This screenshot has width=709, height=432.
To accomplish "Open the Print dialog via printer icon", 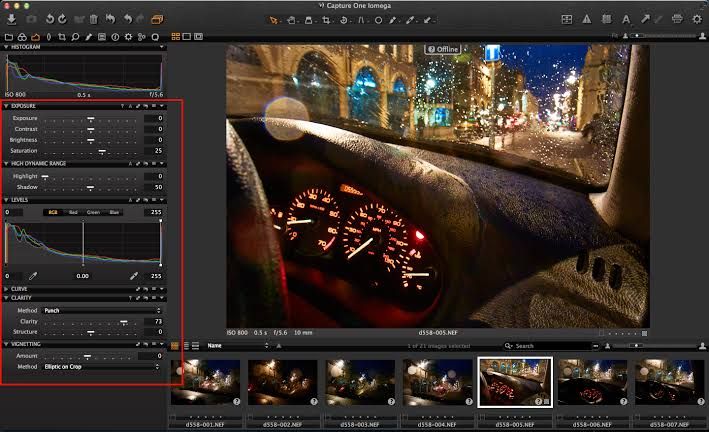I will tap(677, 19).
